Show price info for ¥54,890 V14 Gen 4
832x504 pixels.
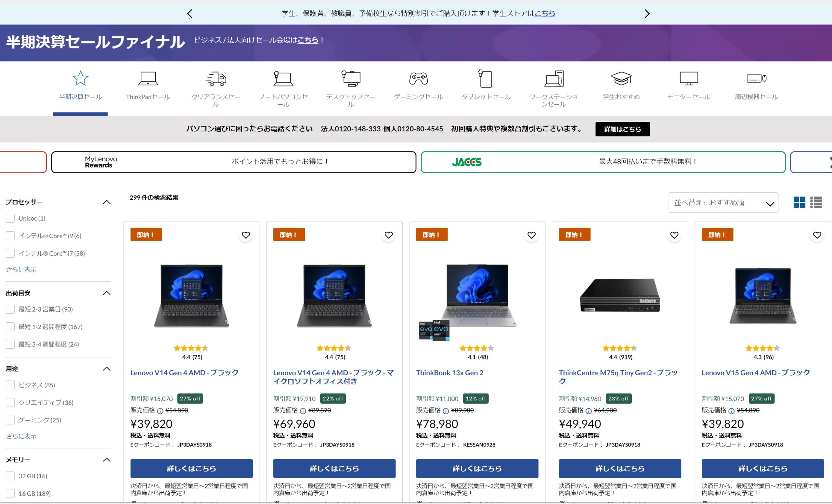(x=161, y=411)
